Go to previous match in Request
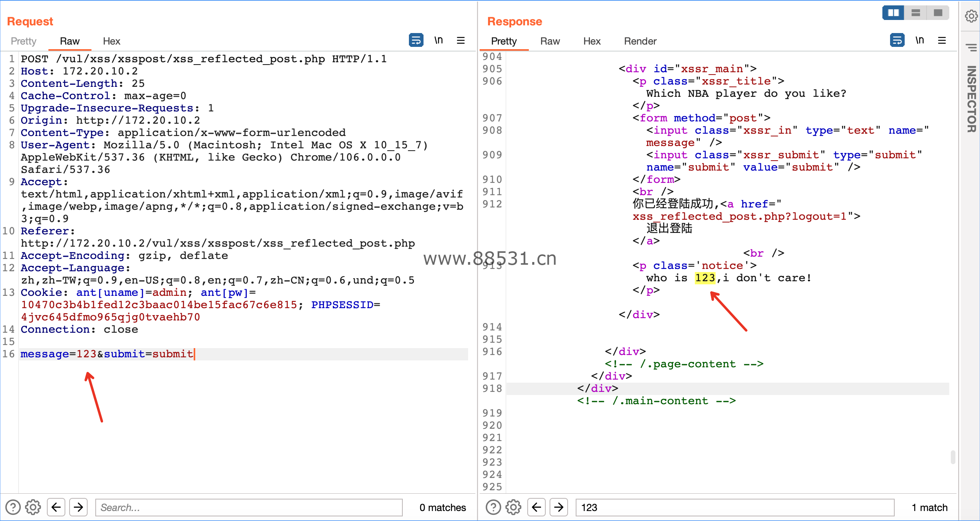The image size is (980, 521). tap(56, 507)
